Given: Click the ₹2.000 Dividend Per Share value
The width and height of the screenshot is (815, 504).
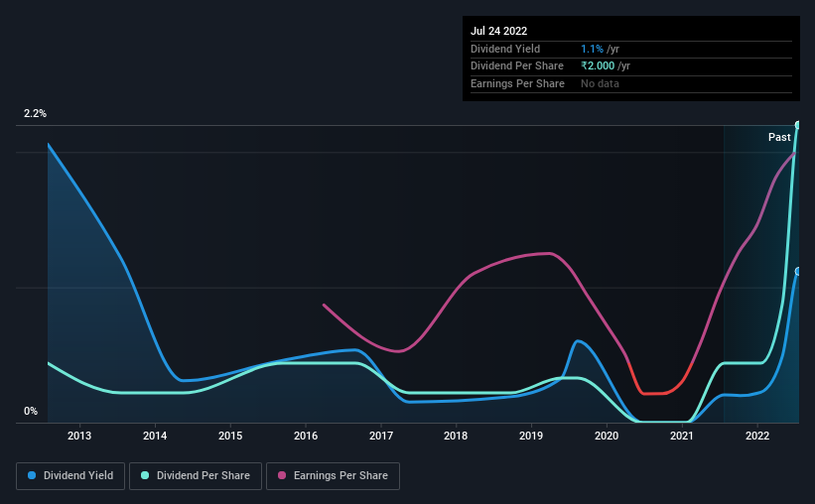Looking at the screenshot, I should 598,66.
